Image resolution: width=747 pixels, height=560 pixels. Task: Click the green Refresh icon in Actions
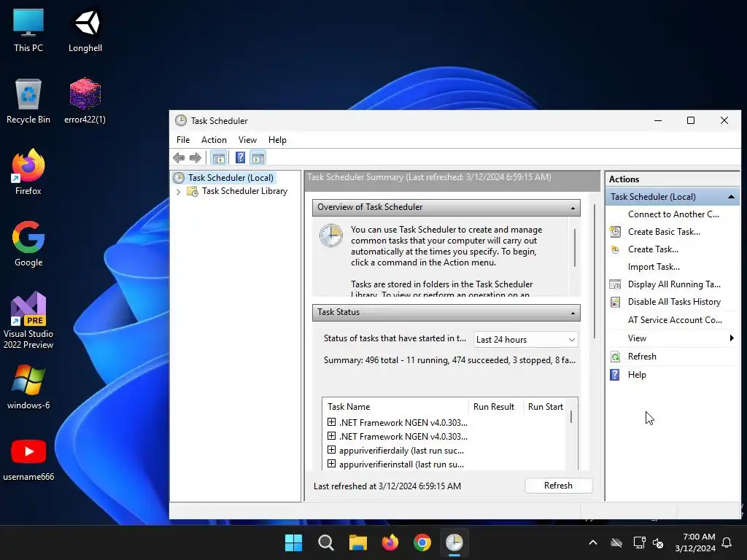coord(615,357)
